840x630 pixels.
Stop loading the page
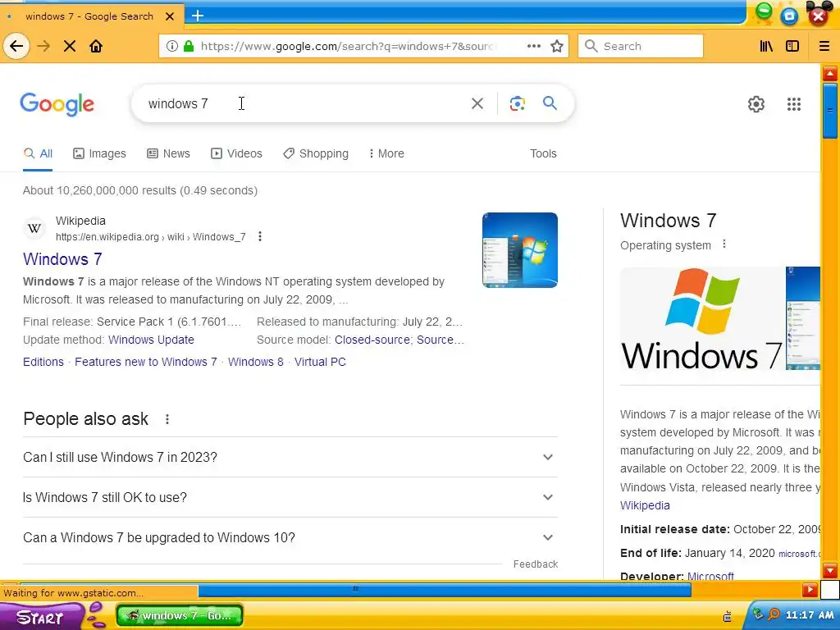coord(70,46)
